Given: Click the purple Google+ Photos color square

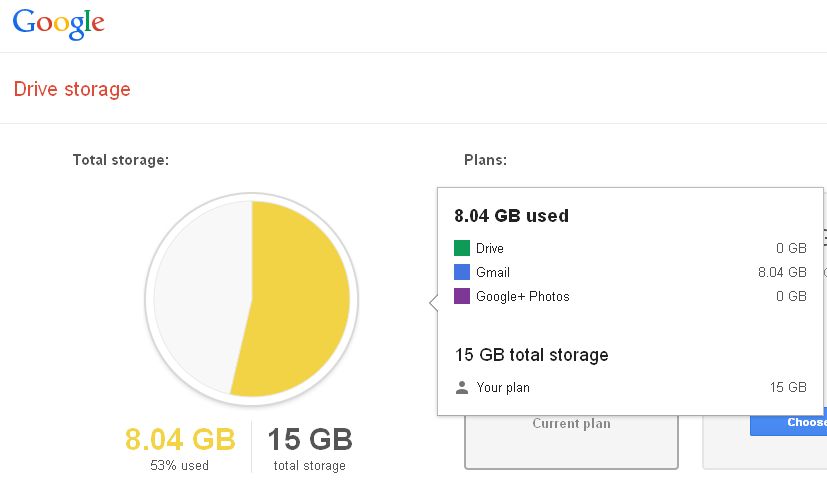Looking at the screenshot, I should 461,296.
